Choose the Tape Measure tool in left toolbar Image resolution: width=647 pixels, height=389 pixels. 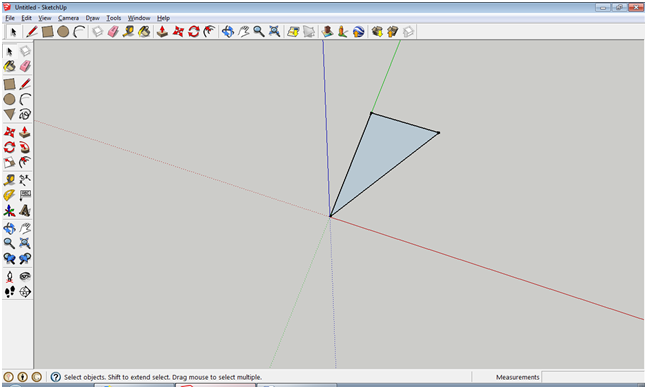[x=9, y=180]
